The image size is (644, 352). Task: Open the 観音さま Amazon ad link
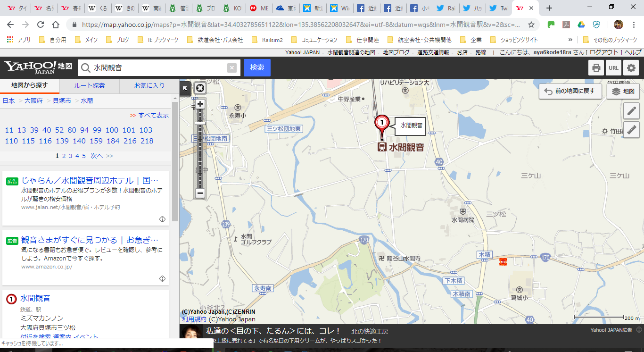point(90,240)
